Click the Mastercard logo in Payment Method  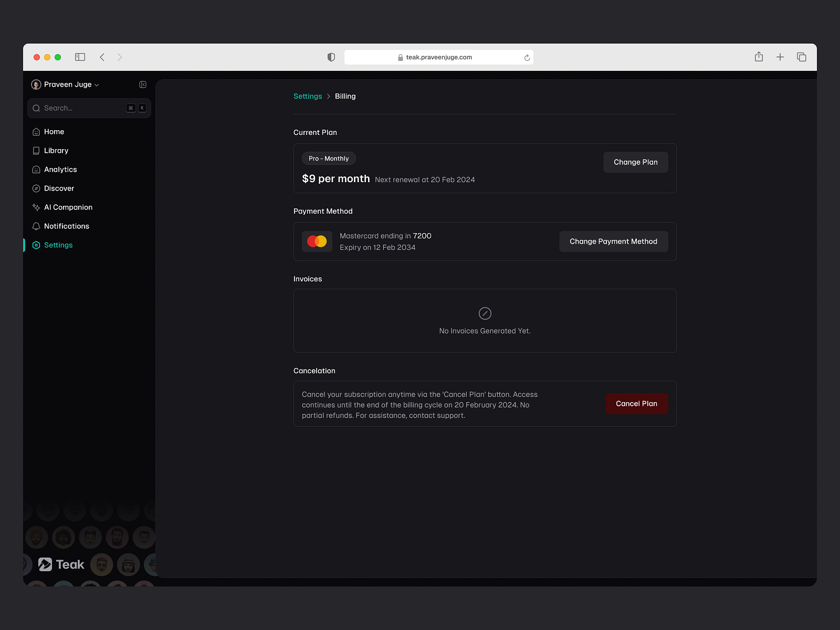[x=317, y=241]
